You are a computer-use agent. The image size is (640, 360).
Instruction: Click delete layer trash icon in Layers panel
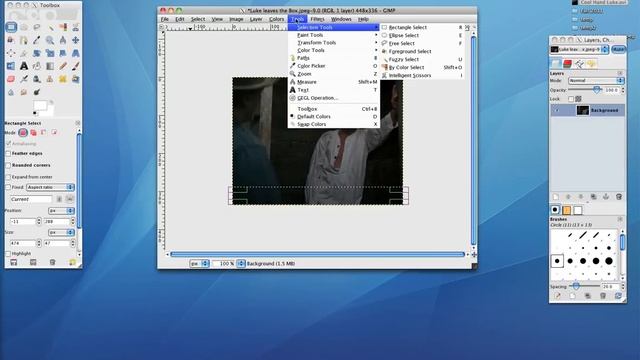(x=619, y=197)
